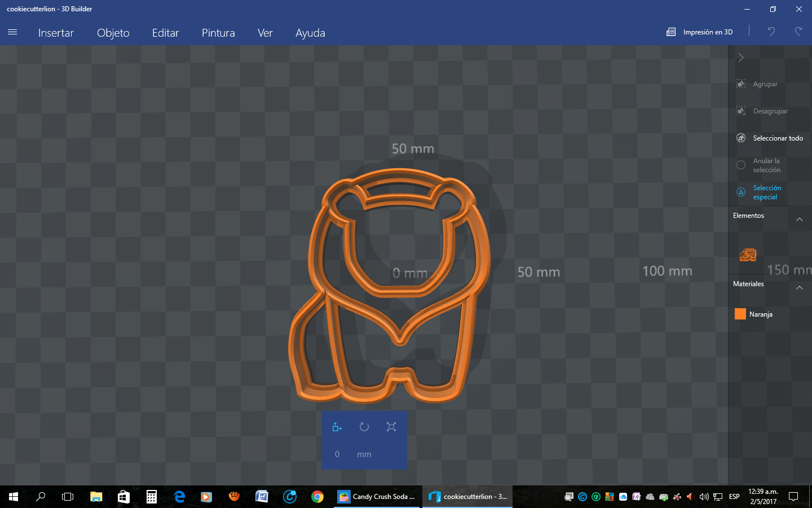Collapse the right side panel chevron

click(741, 58)
